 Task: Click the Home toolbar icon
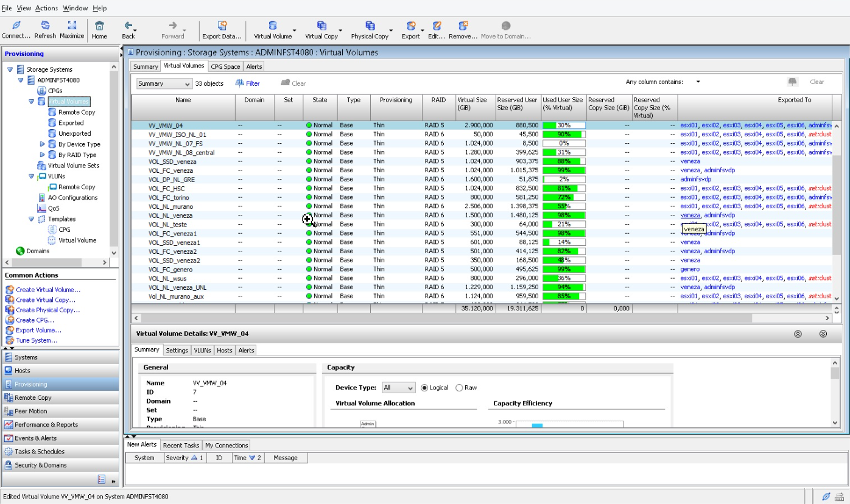coord(99,26)
